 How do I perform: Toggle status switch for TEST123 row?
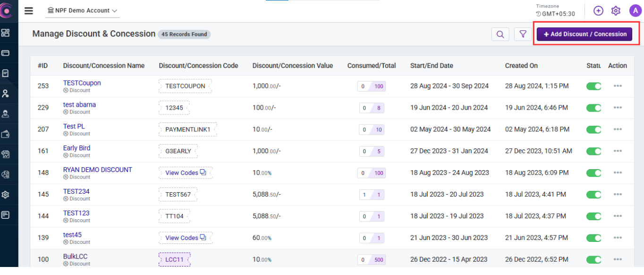point(593,216)
